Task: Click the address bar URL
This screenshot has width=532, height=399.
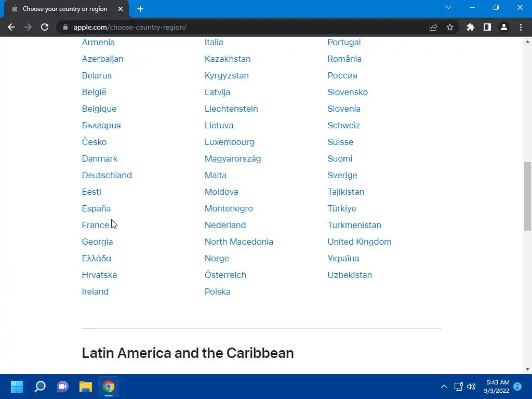Action: click(x=130, y=27)
